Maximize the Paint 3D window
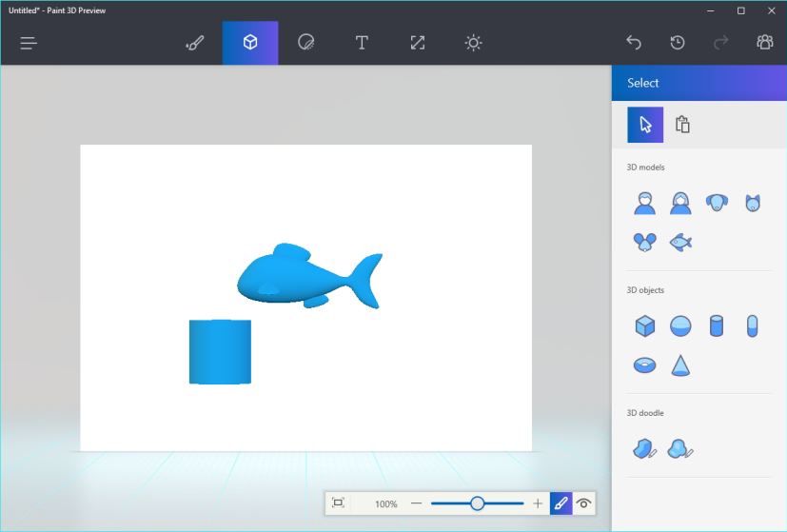The image size is (787, 532). [740, 10]
